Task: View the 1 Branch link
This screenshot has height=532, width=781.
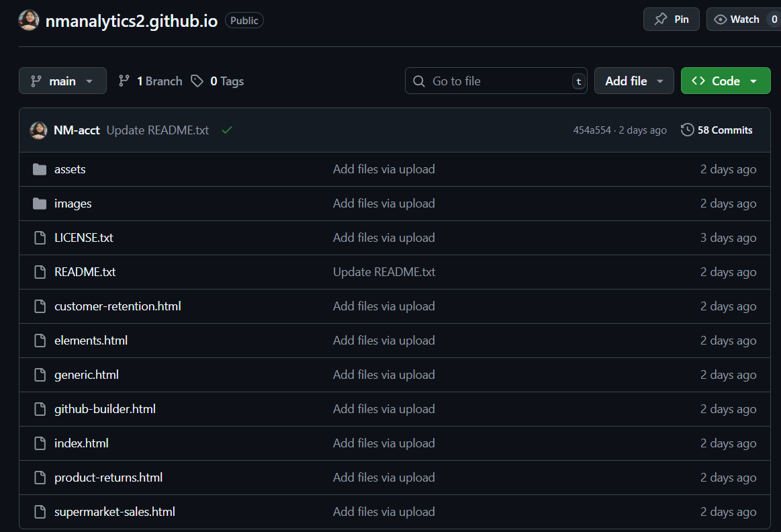Action: (x=150, y=81)
